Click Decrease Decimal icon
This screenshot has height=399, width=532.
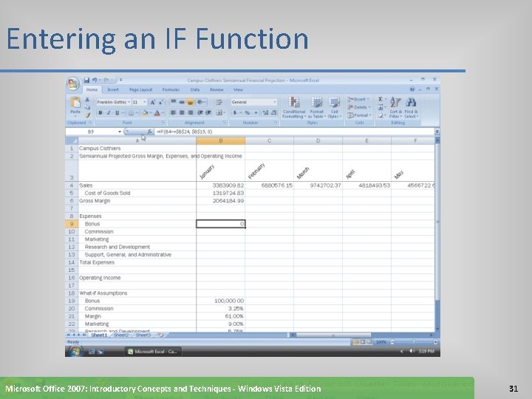273,112
